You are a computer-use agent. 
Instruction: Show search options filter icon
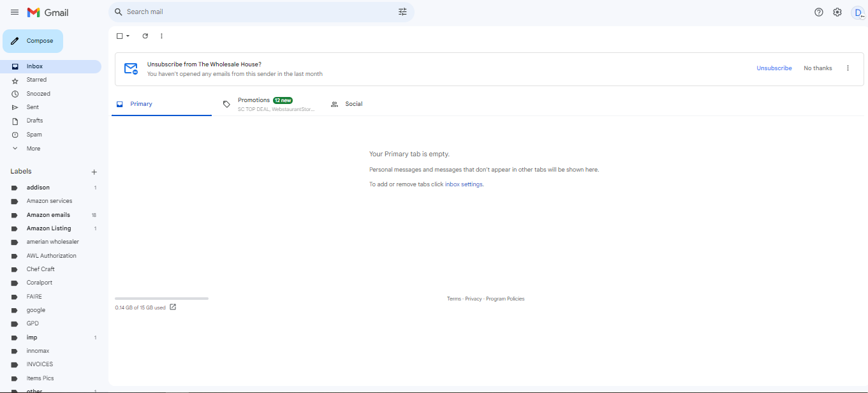(x=402, y=11)
